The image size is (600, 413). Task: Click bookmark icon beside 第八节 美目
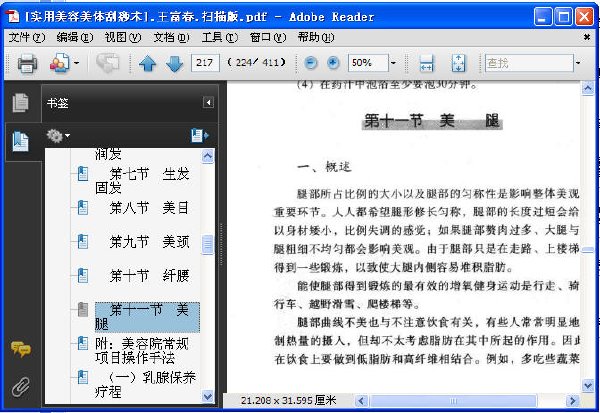83,208
